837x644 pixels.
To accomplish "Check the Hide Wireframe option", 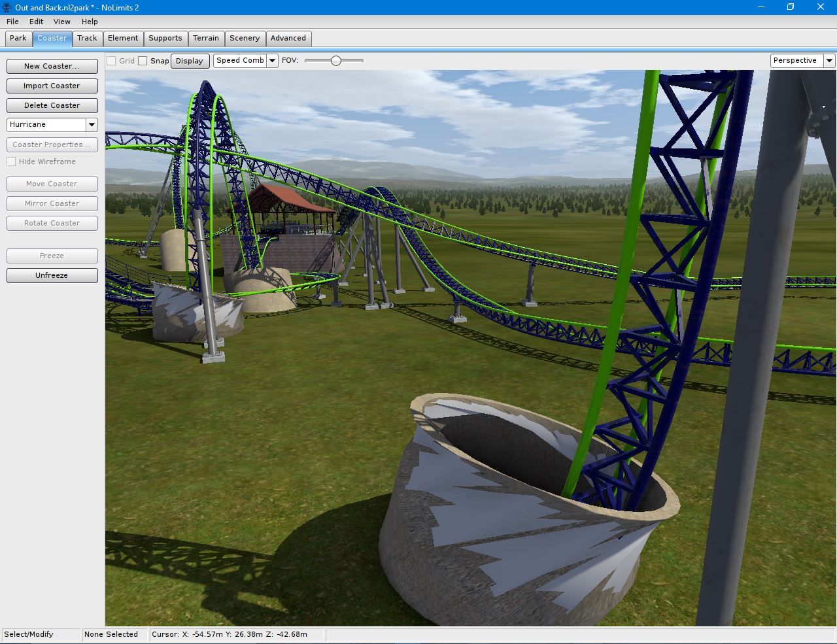I will (11, 161).
